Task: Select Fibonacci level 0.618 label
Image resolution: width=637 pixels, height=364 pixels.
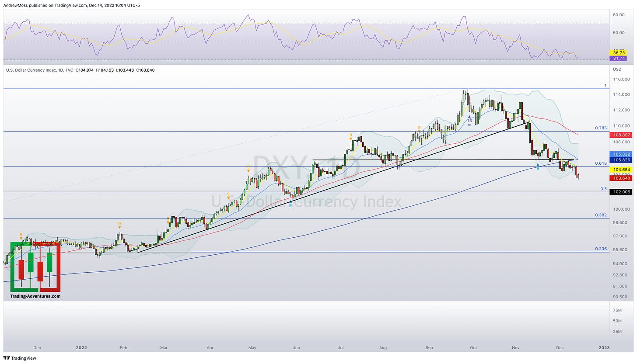Action: (601, 163)
